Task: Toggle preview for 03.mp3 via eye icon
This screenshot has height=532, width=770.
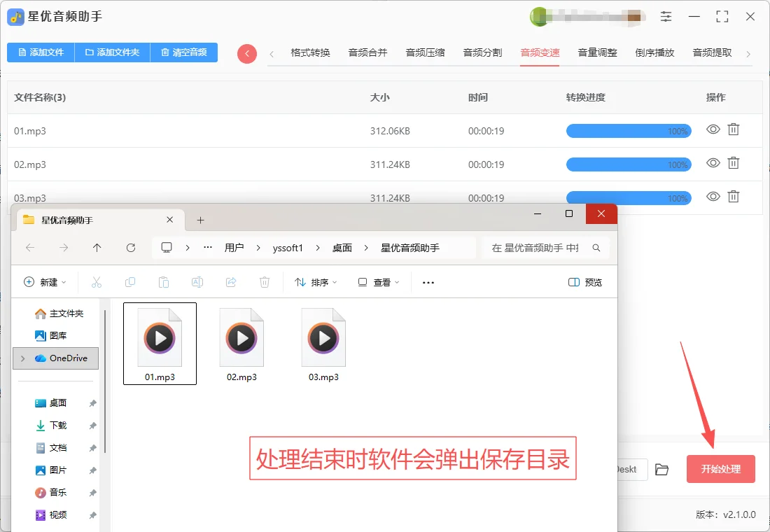Action: click(x=713, y=197)
